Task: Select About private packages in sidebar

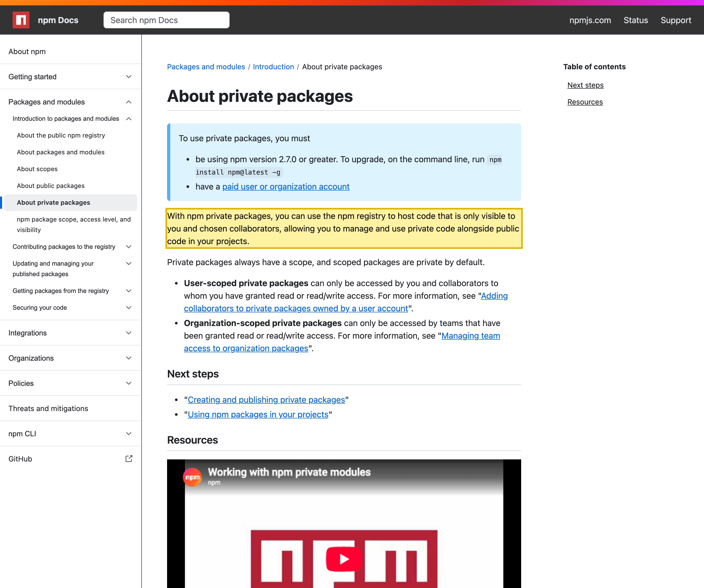Action: coord(70,203)
